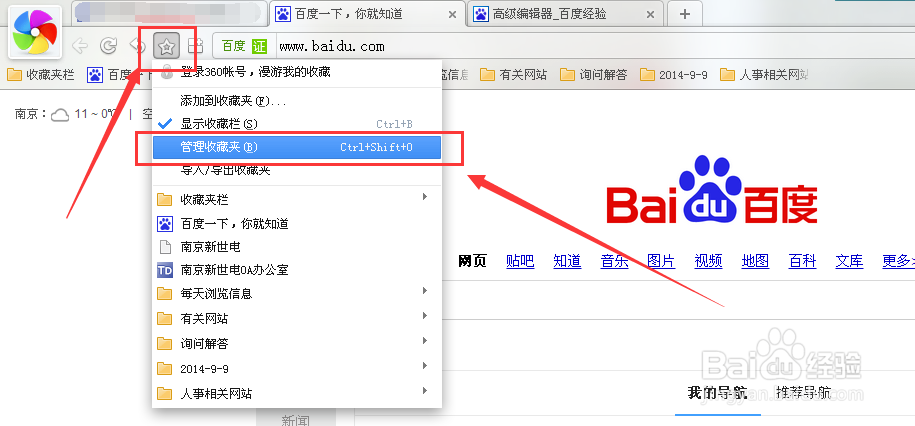The width and height of the screenshot is (915, 426).
Task: Choose 添加到收藏夹(F)... menu entry
Action: coord(296,102)
